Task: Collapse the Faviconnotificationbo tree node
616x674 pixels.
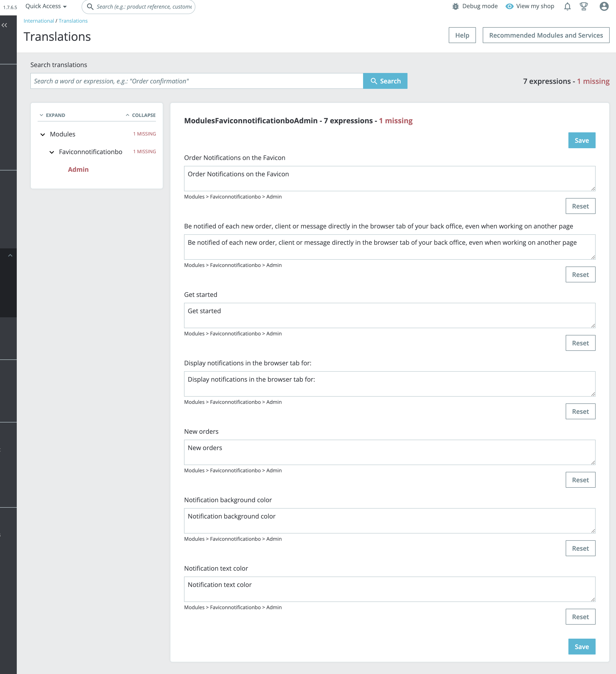Action: pyautogui.click(x=52, y=152)
